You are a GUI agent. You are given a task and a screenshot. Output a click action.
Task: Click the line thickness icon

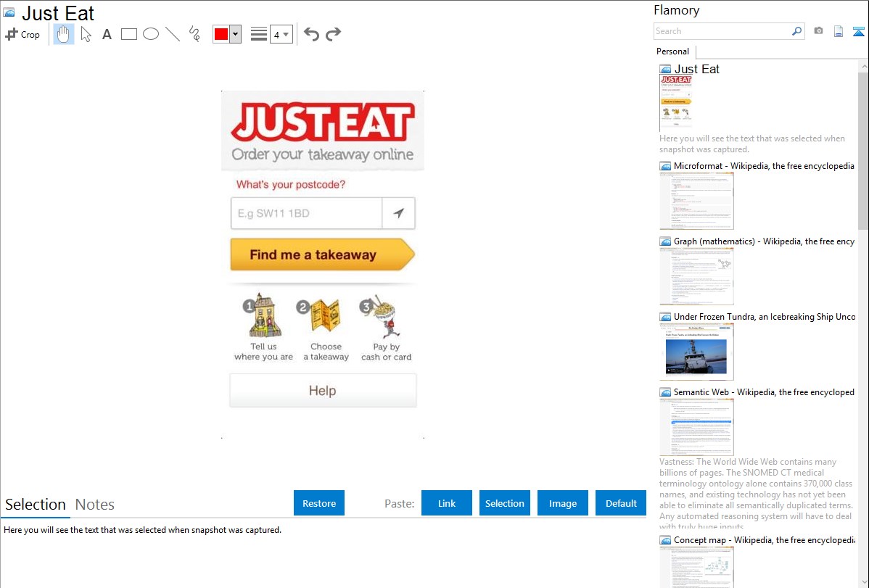259,34
